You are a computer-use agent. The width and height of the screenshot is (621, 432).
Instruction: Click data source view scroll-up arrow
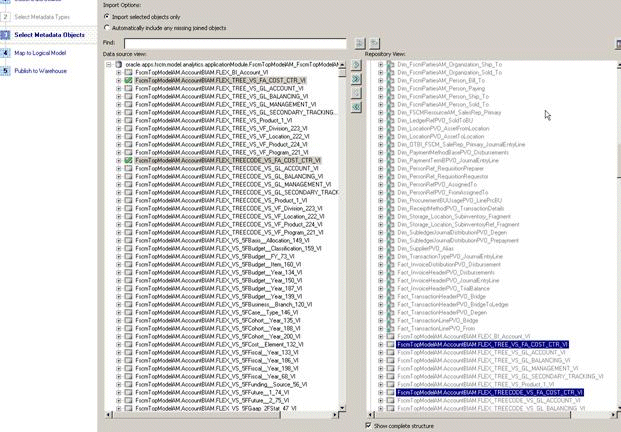coord(342,65)
